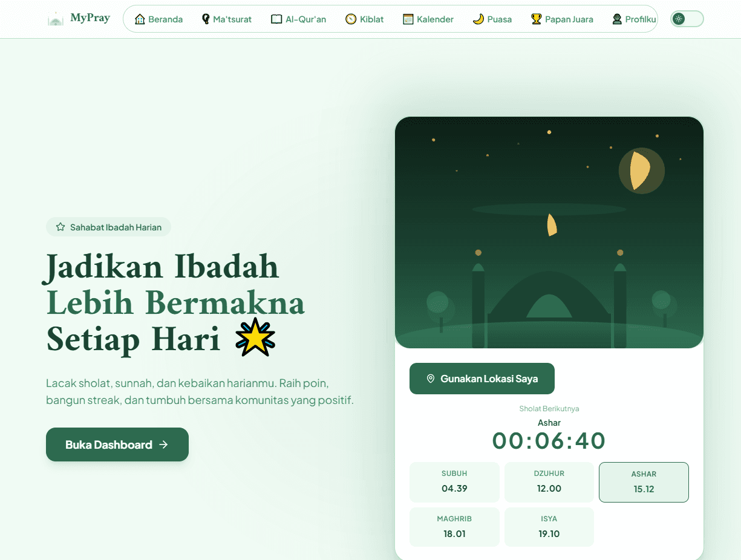Click the 00:06:40 countdown timer
The image size is (741, 560).
click(549, 441)
